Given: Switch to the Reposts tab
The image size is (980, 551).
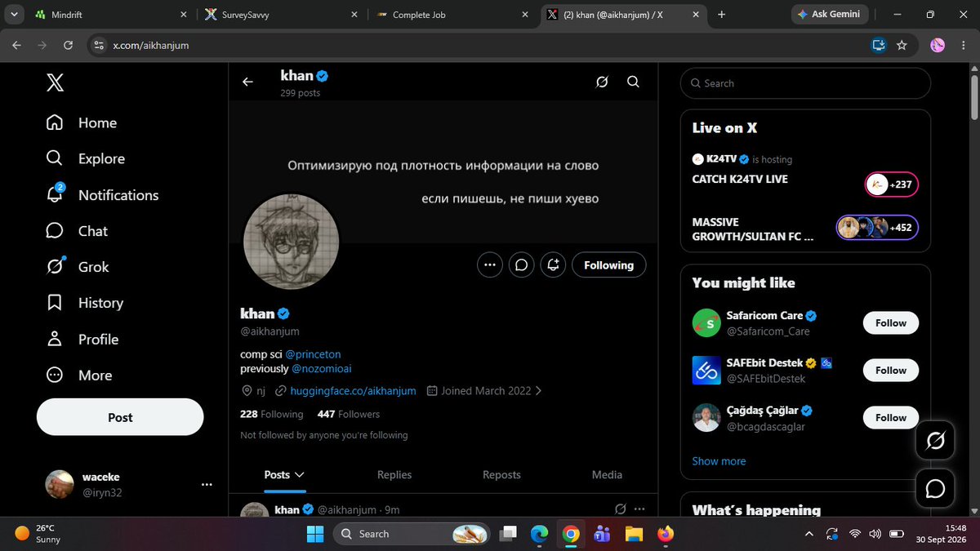Looking at the screenshot, I should click(x=501, y=474).
